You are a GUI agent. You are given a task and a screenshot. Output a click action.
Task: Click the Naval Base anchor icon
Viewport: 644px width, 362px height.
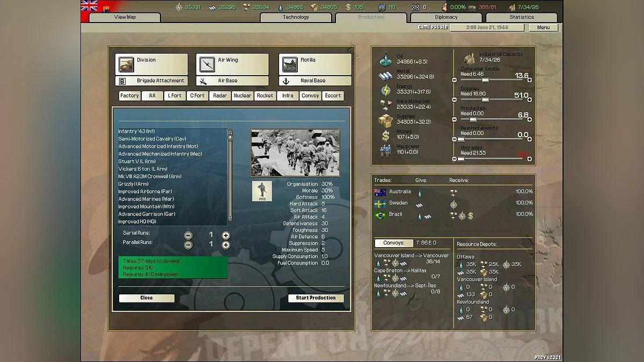pyautogui.click(x=287, y=79)
